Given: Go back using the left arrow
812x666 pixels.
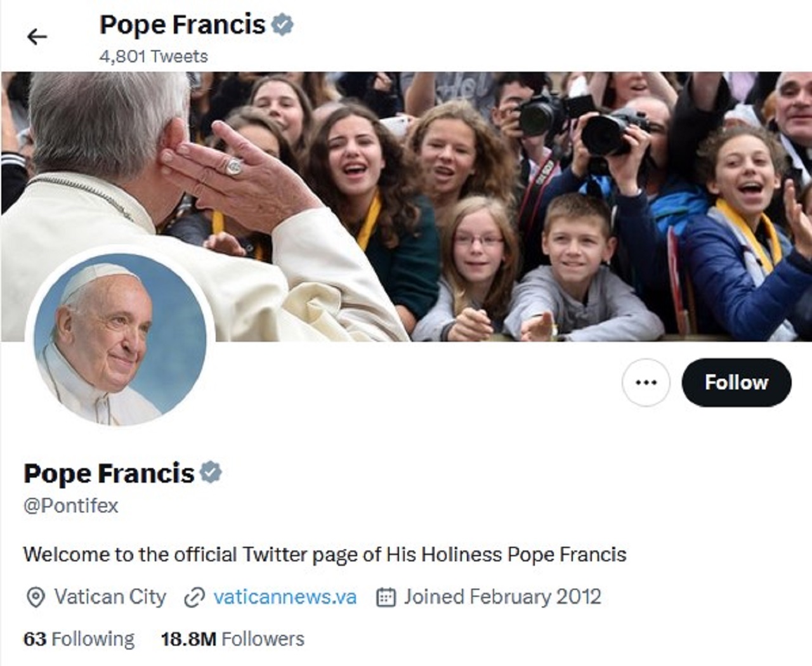Looking at the screenshot, I should 37,37.
